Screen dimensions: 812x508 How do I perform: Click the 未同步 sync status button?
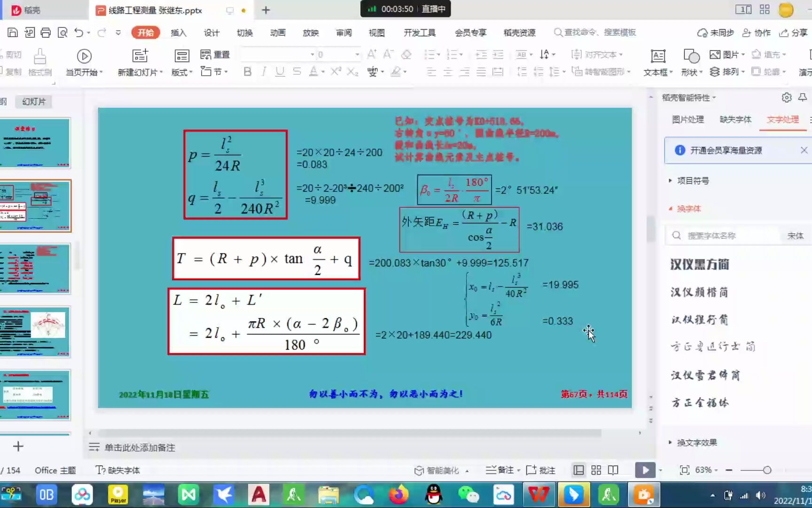tap(716, 32)
